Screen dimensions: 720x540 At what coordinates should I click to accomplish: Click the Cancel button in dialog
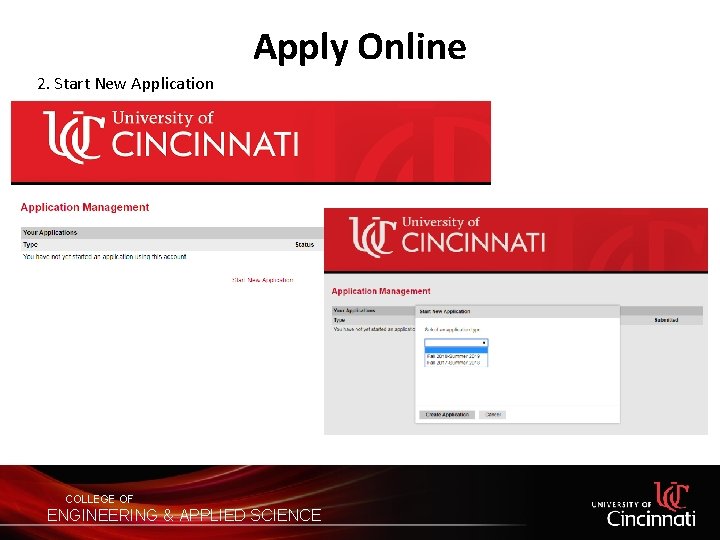click(x=493, y=415)
